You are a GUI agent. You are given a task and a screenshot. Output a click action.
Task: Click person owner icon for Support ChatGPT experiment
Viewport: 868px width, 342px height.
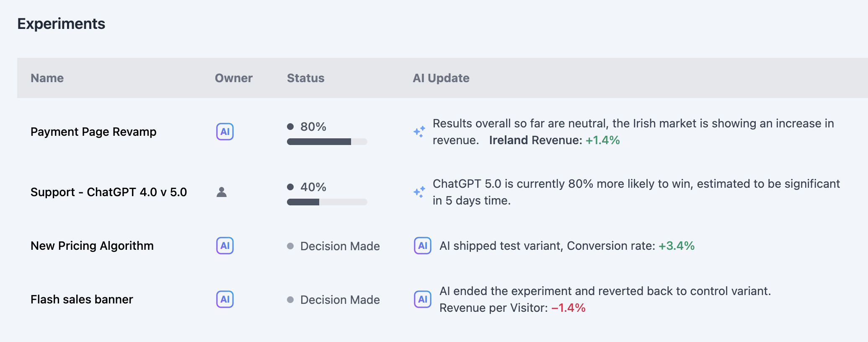click(x=222, y=192)
